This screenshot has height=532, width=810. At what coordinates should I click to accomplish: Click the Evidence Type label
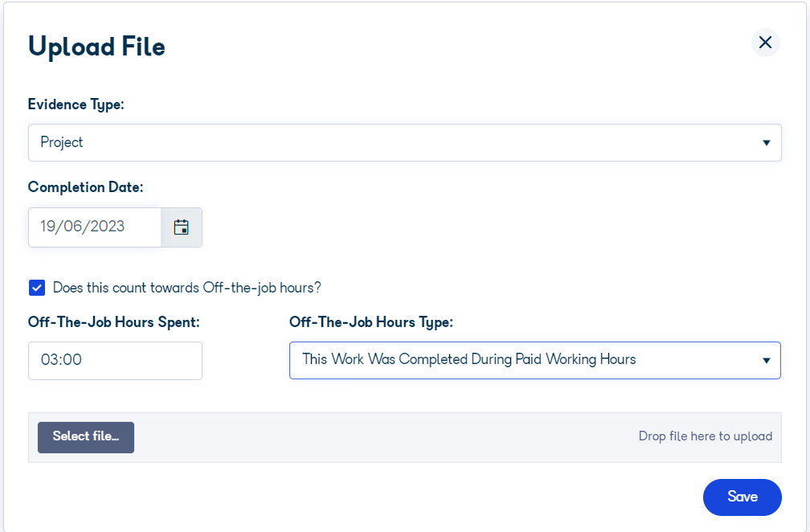[76, 104]
